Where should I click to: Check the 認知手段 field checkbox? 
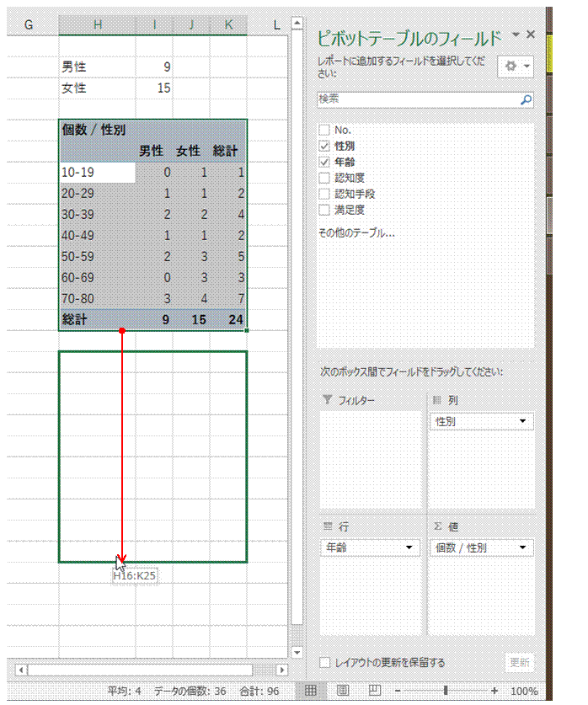(x=324, y=194)
